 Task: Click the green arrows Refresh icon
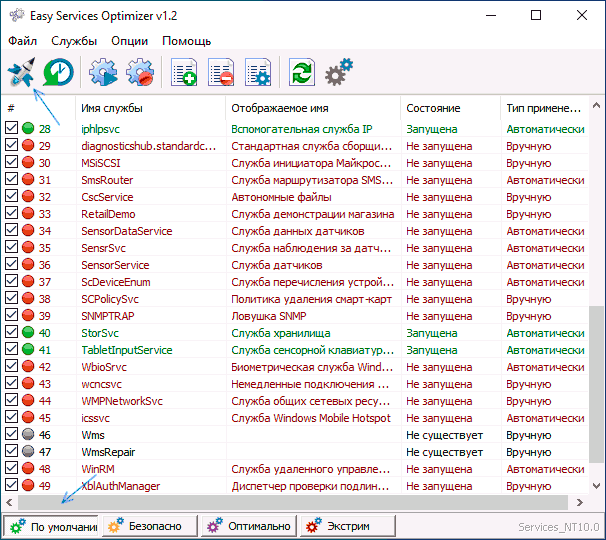point(302,72)
